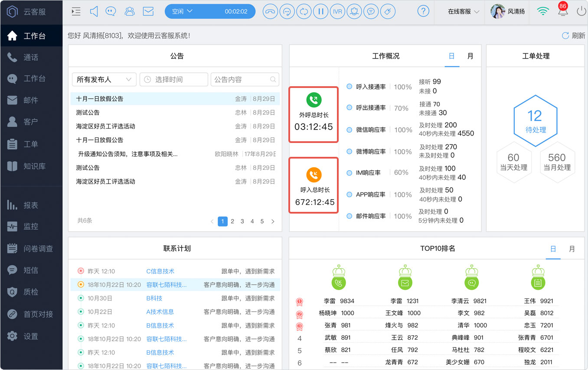Click the help question mark icon

click(423, 12)
